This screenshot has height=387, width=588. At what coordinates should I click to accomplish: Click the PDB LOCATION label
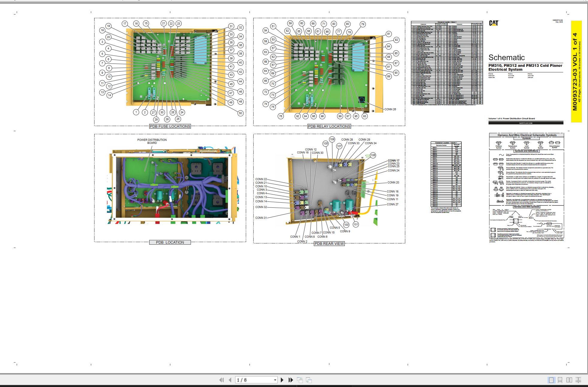[x=170, y=242]
